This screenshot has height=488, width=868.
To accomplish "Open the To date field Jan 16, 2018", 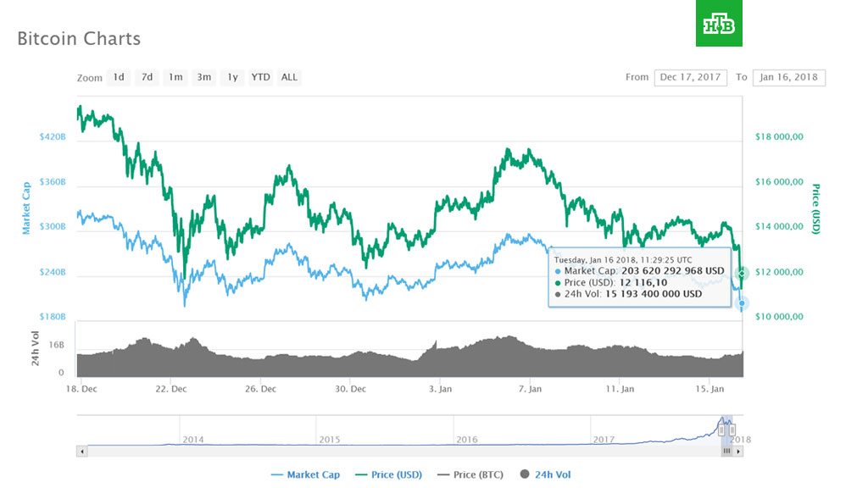I will pyautogui.click(x=788, y=77).
